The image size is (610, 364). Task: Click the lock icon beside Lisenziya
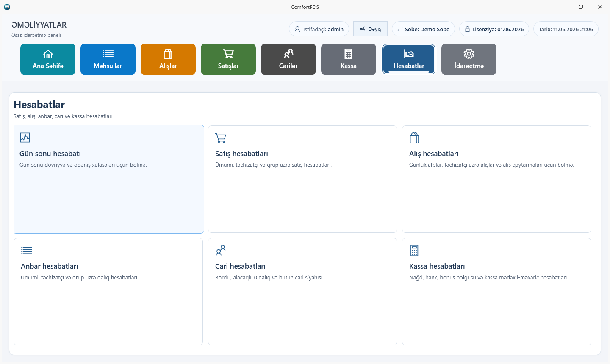(x=468, y=29)
